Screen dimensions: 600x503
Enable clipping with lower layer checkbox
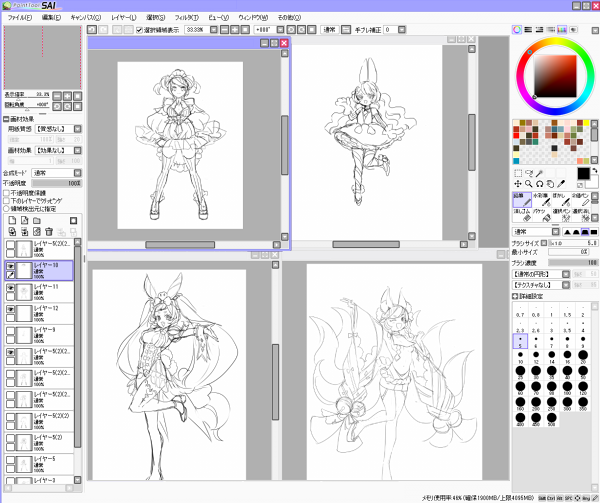click(6, 201)
